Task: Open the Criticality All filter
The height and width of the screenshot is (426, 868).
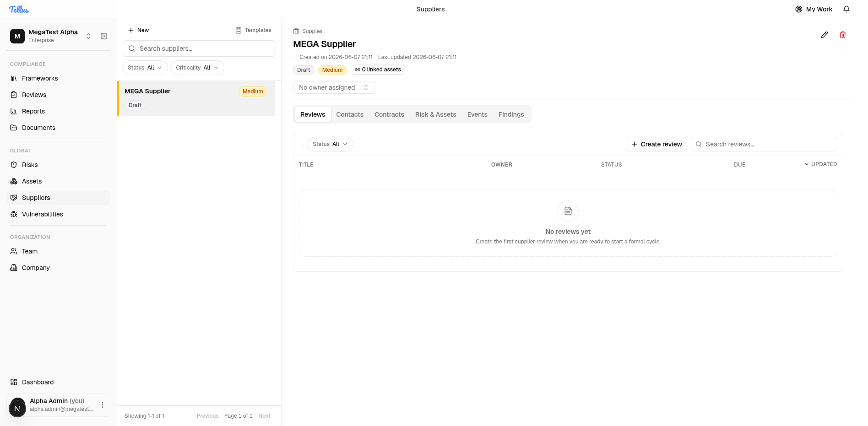Action: 197,68
